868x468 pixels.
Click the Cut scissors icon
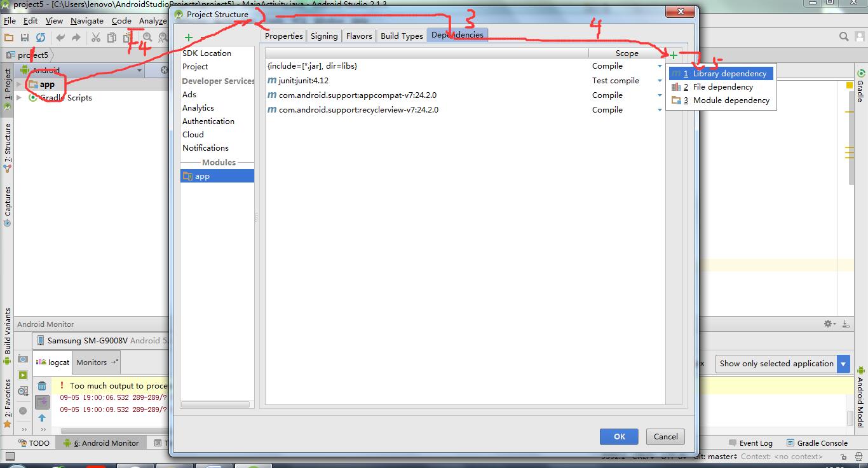96,38
